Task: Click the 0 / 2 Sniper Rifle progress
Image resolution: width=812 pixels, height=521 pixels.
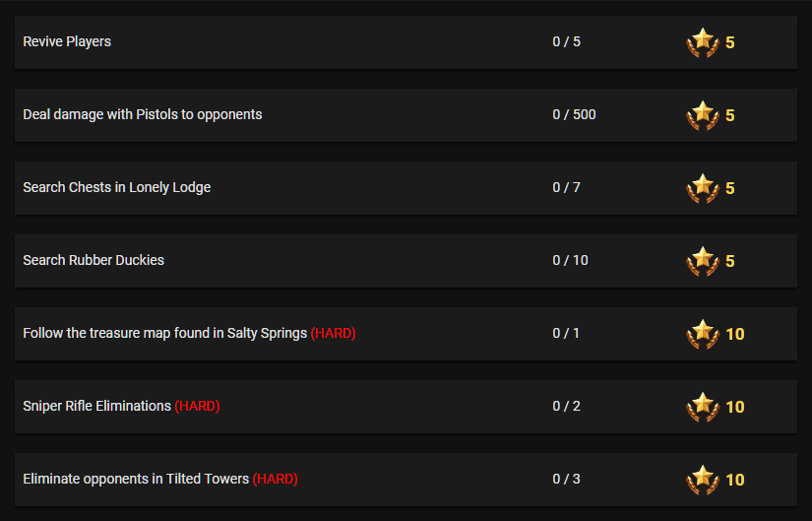Action: (x=567, y=406)
